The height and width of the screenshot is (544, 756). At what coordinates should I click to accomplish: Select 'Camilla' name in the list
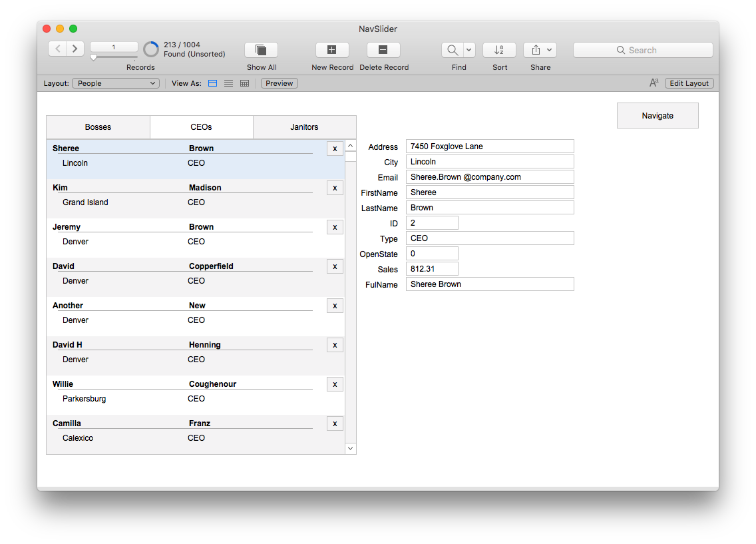67,423
